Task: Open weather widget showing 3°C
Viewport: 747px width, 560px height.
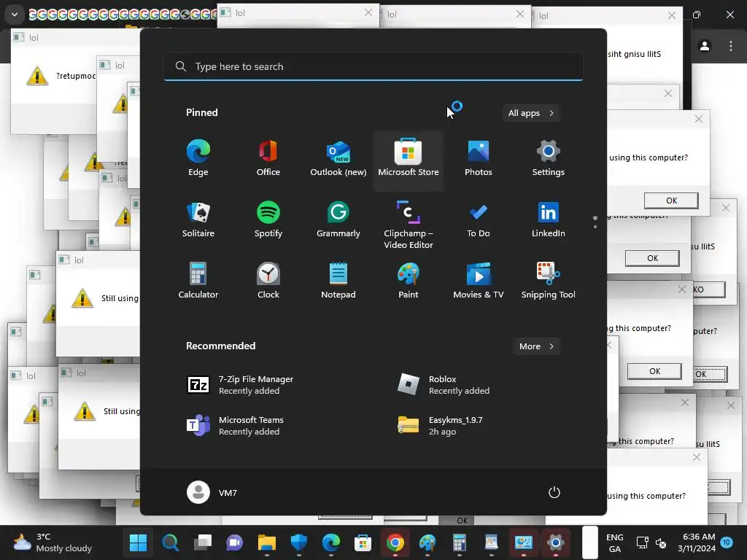Action: pos(53,542)
